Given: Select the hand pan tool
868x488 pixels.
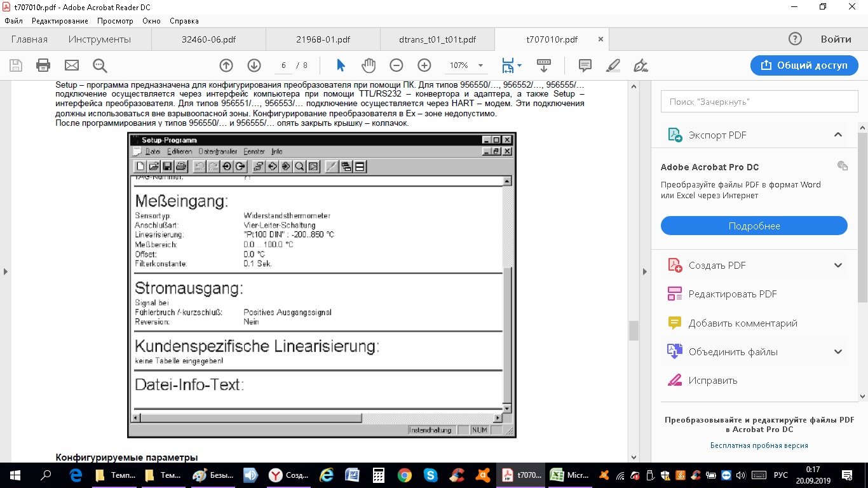Looking at the screenshot, I should [369, 65].
